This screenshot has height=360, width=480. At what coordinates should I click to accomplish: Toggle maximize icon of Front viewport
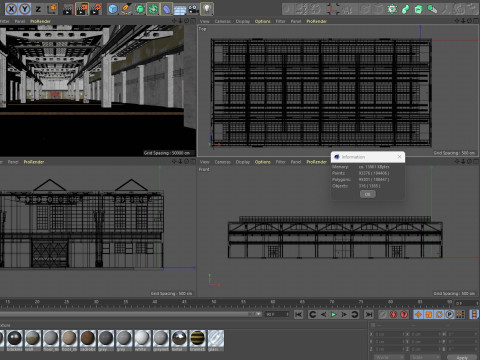tap(476, 162)
